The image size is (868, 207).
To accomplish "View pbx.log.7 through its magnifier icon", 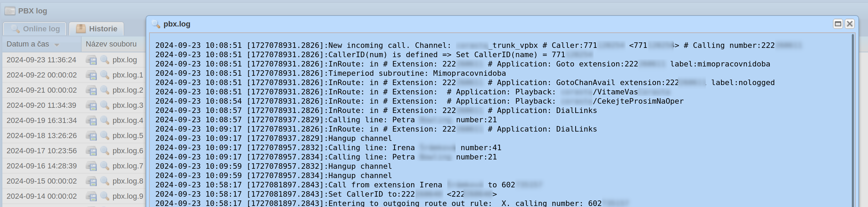I will pos(105,166).
